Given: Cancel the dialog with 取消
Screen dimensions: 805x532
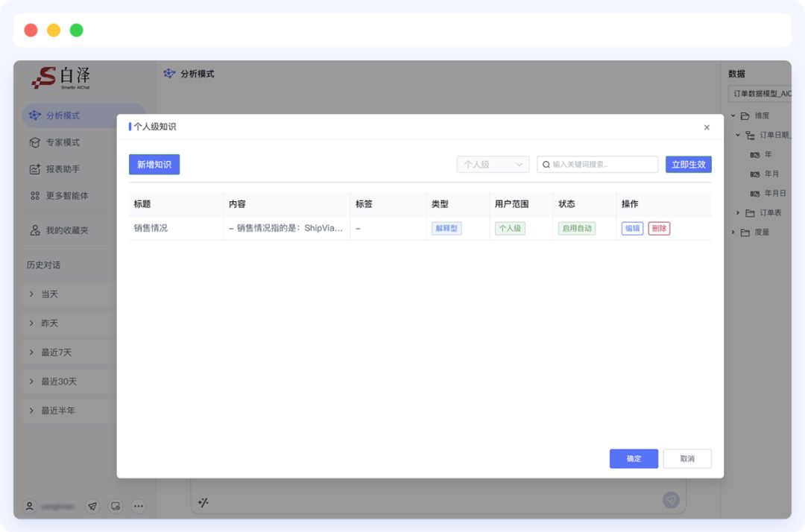Looking at the screenshot, I should pos(687,459).
